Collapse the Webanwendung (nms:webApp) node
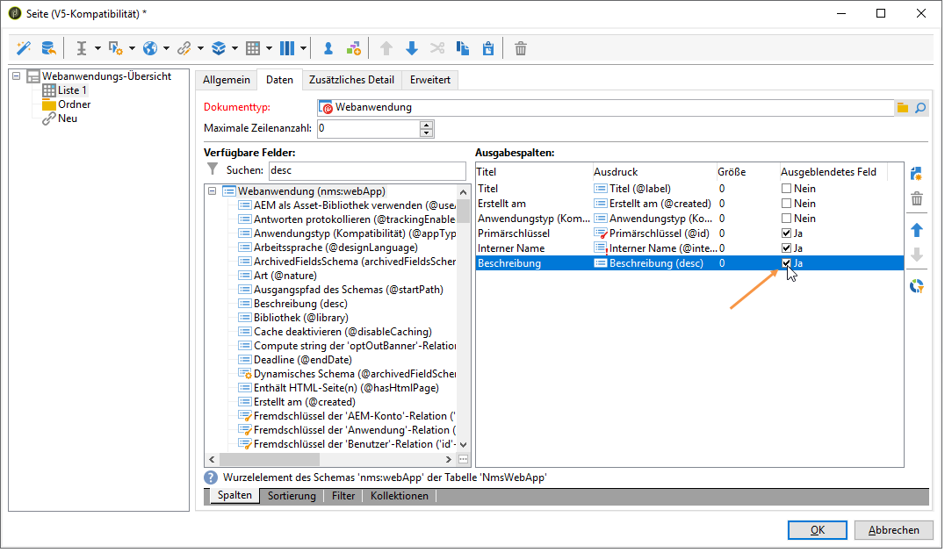The image size is (952, 560). tap(212, 191)
